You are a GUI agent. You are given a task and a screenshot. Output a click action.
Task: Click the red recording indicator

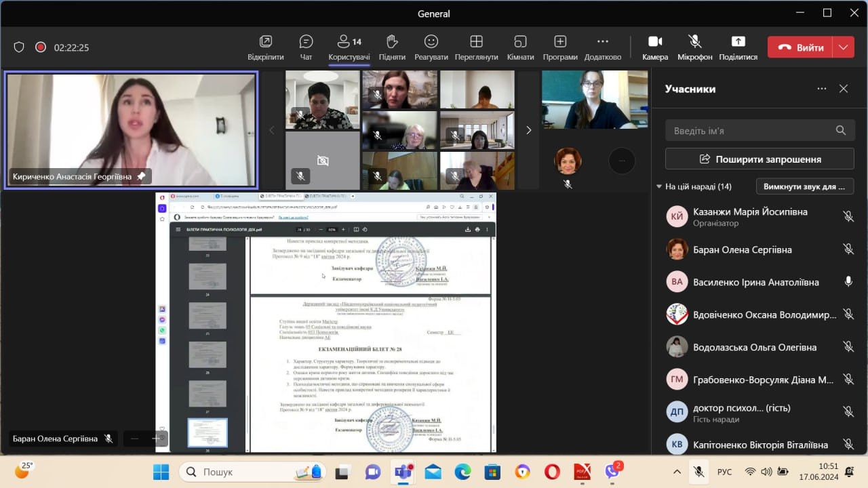41,47
